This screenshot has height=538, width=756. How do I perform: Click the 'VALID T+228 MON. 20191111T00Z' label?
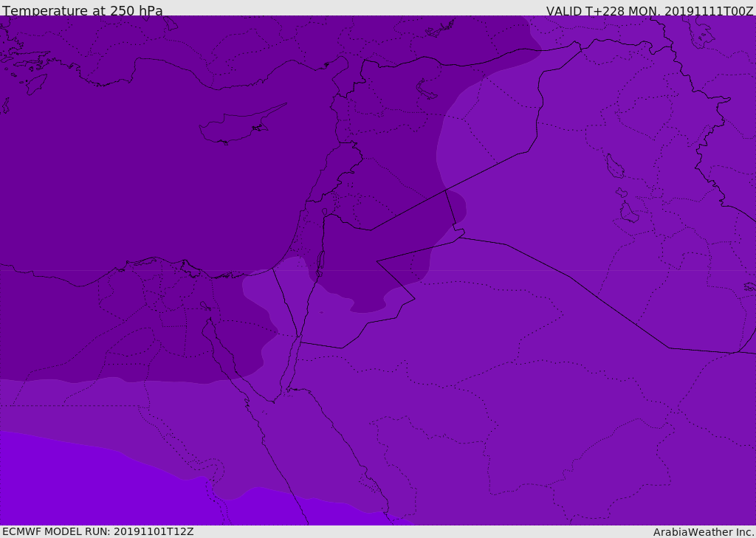coord(650,10)
